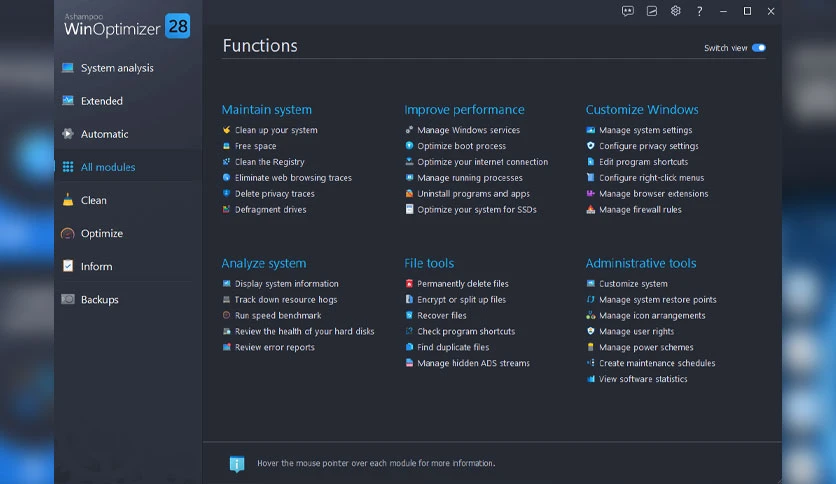Click the WinOptimizer 28 logo
The image size is (836, 484).
[x=126, y=26]
